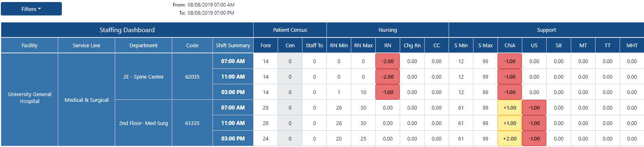Click the CNA column header

510,46
